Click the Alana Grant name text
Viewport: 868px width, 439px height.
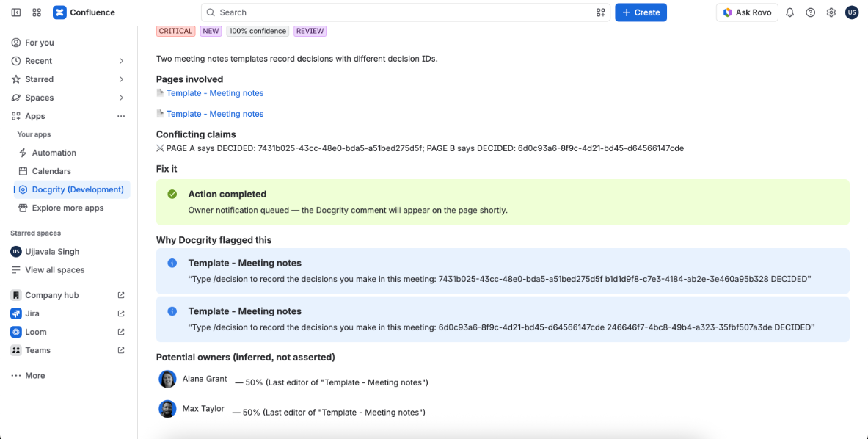[205, 380]
